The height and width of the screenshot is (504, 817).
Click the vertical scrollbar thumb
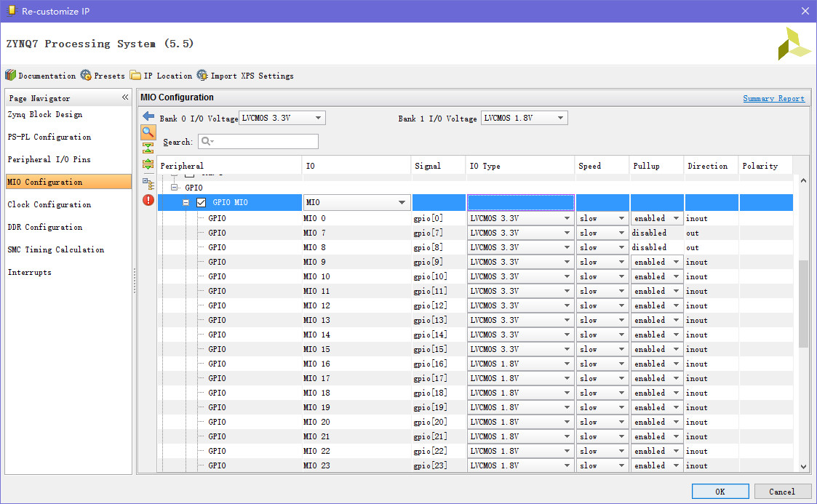point(803,303)
